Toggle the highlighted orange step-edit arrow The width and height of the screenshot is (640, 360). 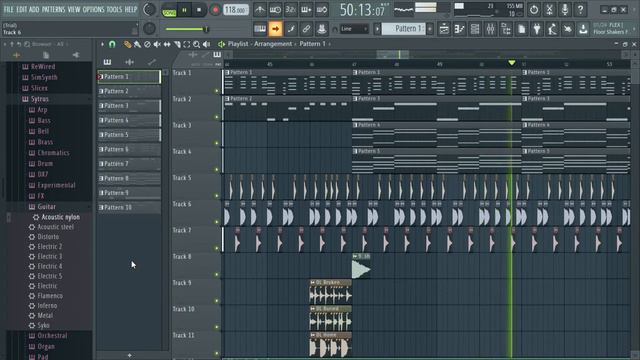276,29
